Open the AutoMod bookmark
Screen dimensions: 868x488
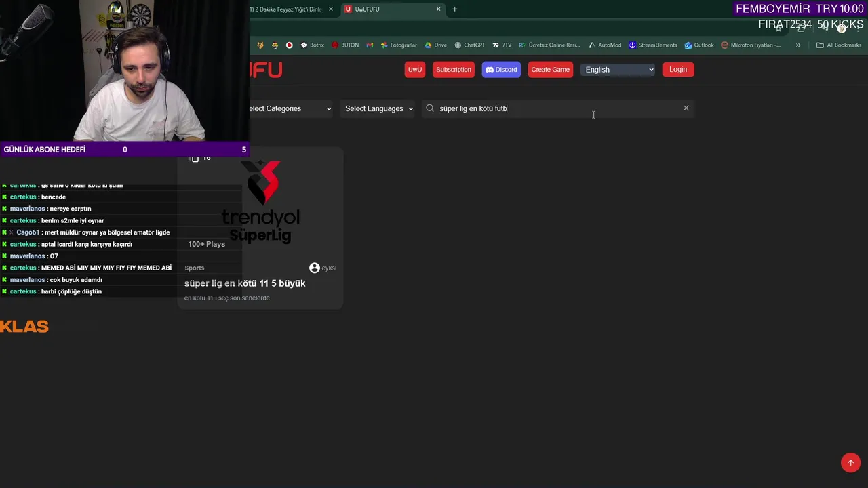[x=604, y=45]
